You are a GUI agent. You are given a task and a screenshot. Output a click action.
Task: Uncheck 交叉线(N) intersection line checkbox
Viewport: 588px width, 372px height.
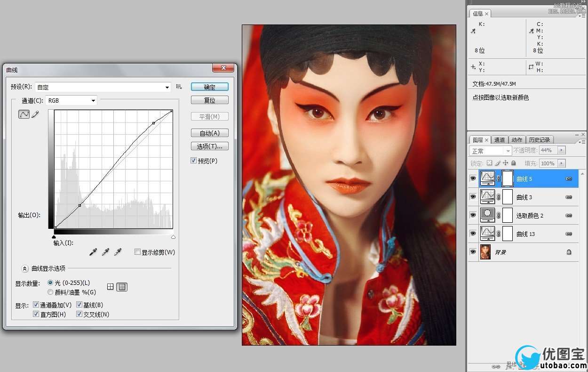pos(79,314)
